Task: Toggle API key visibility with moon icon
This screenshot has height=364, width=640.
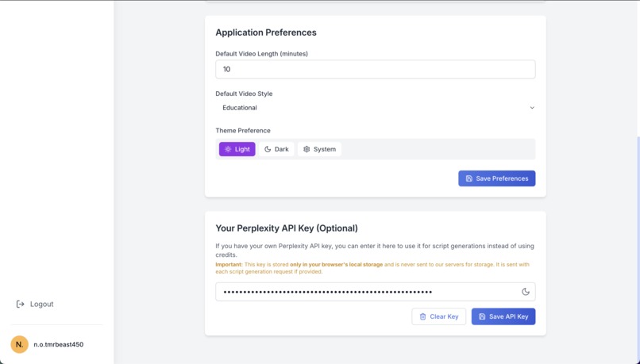Action: pos(526,292)
